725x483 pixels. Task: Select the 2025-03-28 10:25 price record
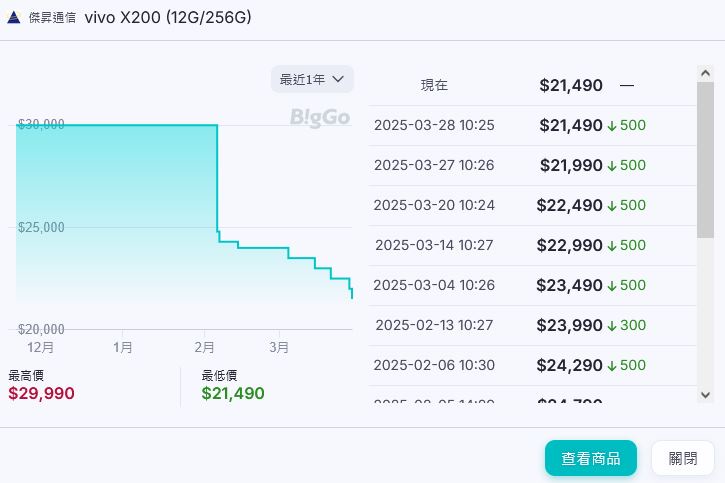434,125
